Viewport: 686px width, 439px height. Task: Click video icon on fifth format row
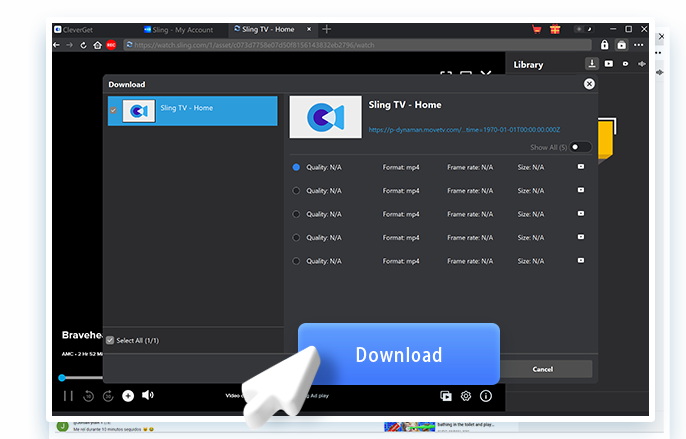click(x=581, y=260)
